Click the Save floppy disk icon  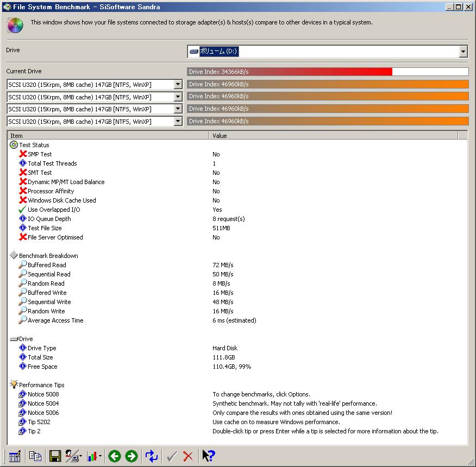point(55,456)
